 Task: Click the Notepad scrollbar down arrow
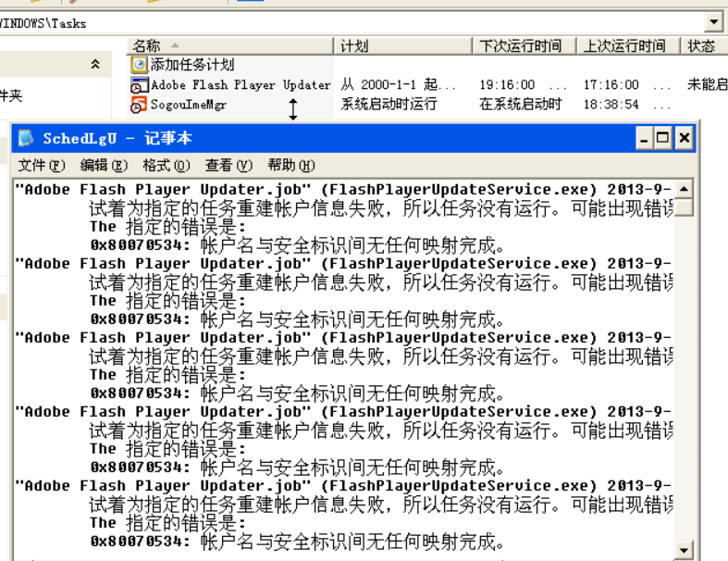pos(684,551)
